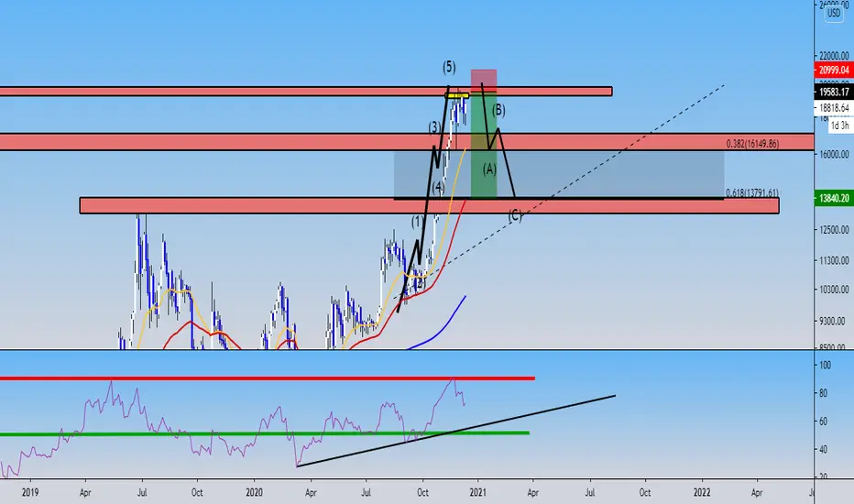Screen dimensions: 854x504
Task: Click the black 19583.17 price label
Action: click(x=834, y=92)
